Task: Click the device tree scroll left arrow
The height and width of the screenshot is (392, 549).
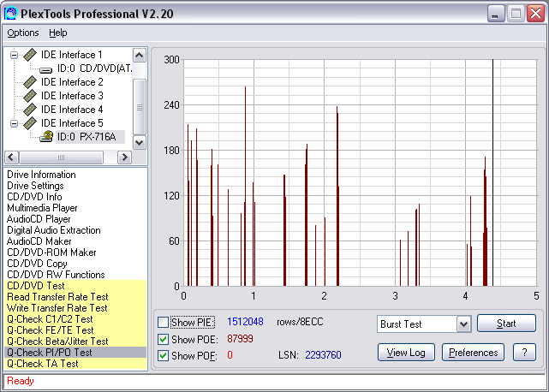Action: coord(11,157)
